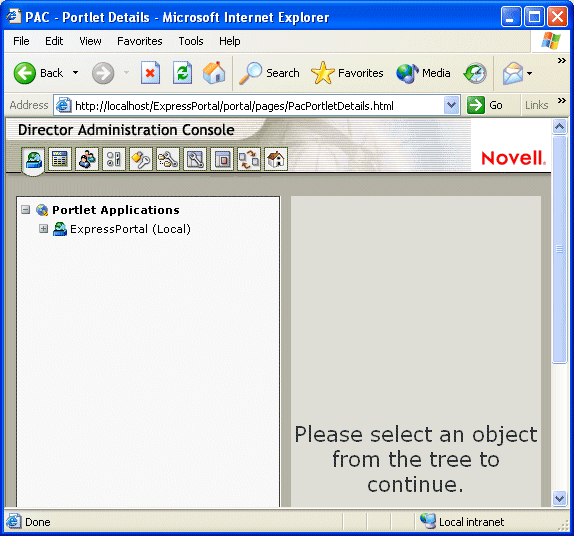Click the ExpressPortal tree node icon
This screenshot has height=536, width=574.
tap(60, 229)
